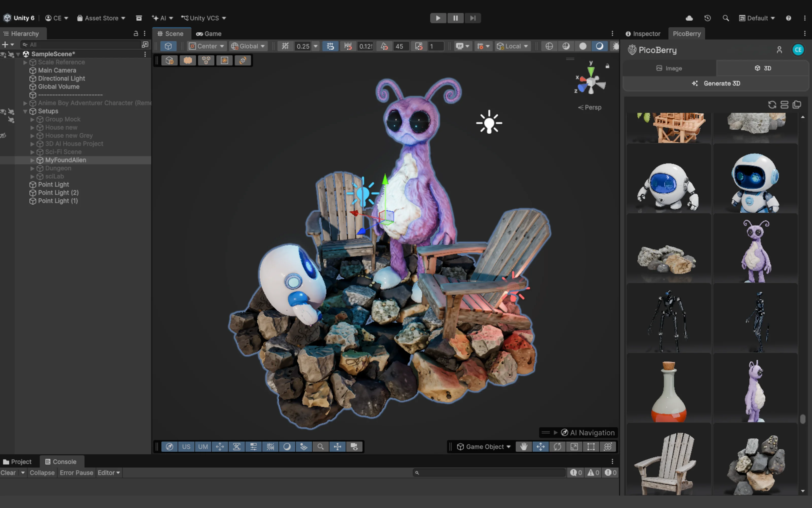Image resolution: width=812 pixels, height=508 pixels.
Task: Toggle shaded draw mode sphere button
Action: [x=600, y=46]
